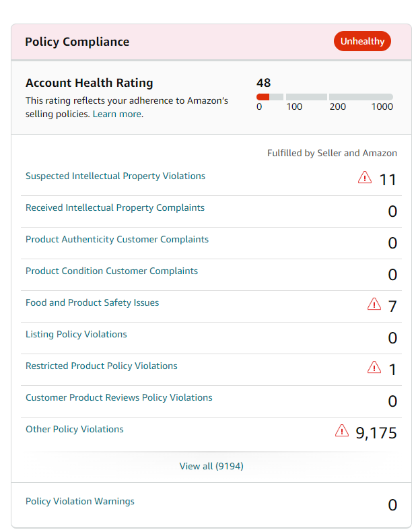Click warning icon for Restricted Product Policy Violations

[374, 368]
